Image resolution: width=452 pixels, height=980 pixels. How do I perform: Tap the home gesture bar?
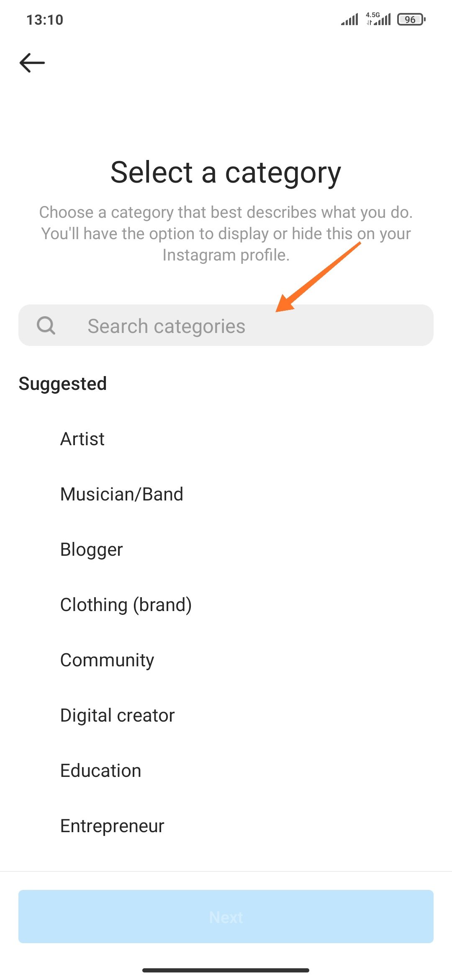[x=226, y=970]
